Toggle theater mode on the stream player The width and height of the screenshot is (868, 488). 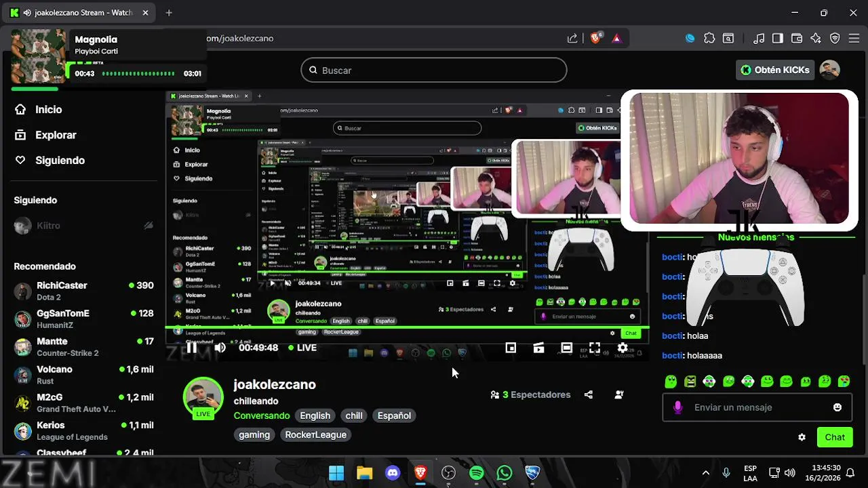point(566,348)
